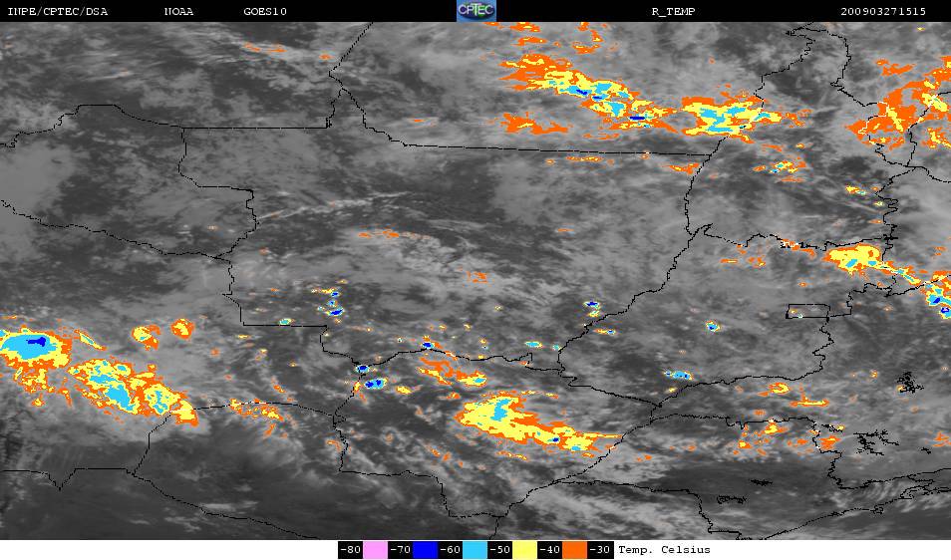
Task: Click the CPTEC logo in header
Action: coord(476,10)
